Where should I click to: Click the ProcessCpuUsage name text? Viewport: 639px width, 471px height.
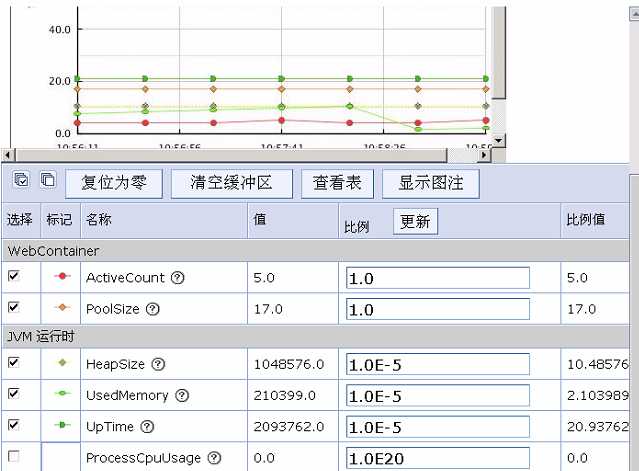(143, 458)
